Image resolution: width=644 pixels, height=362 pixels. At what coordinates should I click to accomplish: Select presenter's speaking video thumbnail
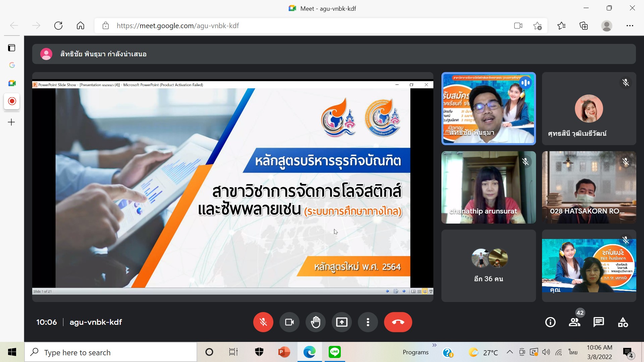488,109
